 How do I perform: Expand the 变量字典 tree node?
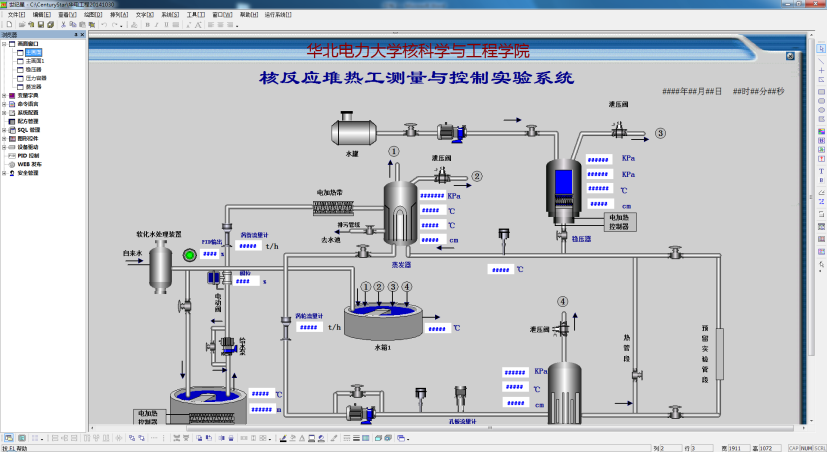coord(4,95)
